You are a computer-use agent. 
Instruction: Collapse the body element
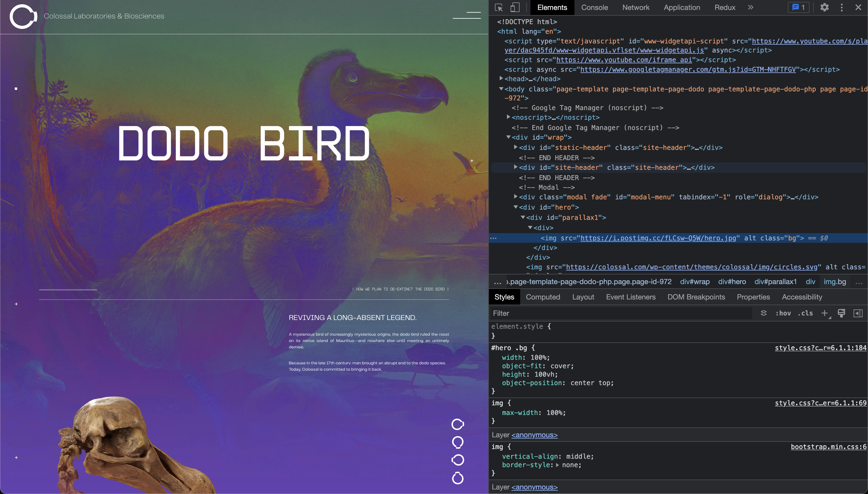[x=501, y=89]
